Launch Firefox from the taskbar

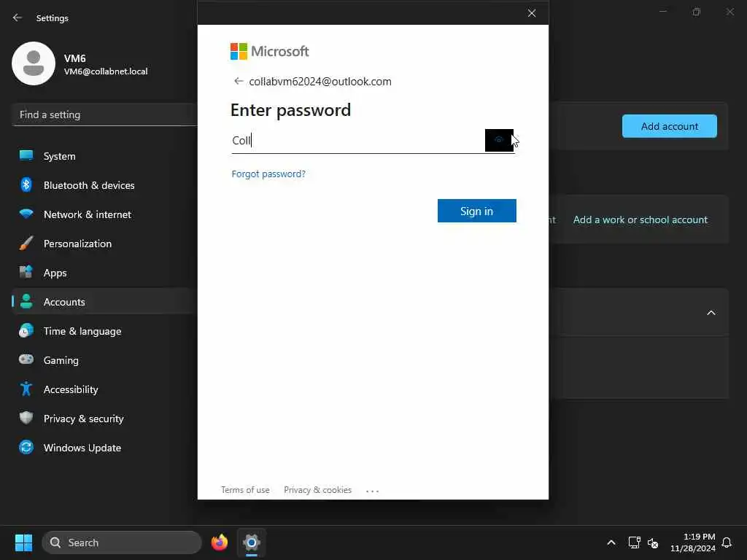pyautogui.click(x=220, y=542)
